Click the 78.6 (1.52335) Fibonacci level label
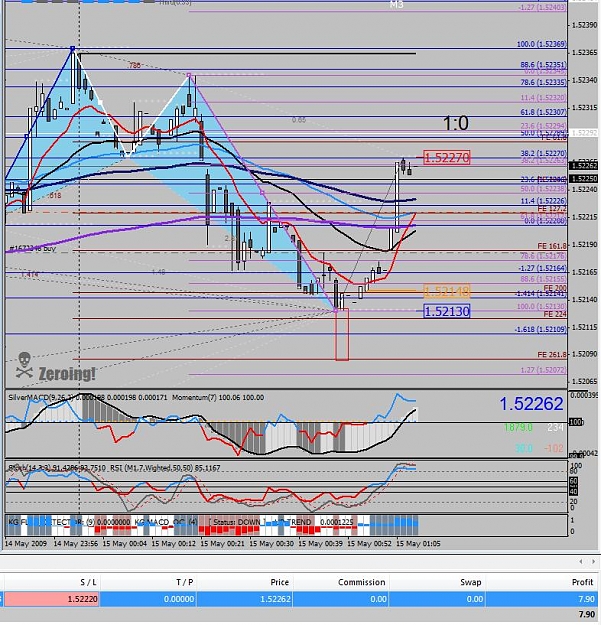 (x=543, y=82)
